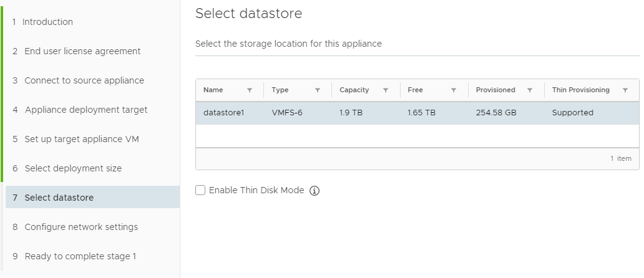The image size is (644, 278).
Task: Sort table by Provisioned column header
Action: [495, 90]
